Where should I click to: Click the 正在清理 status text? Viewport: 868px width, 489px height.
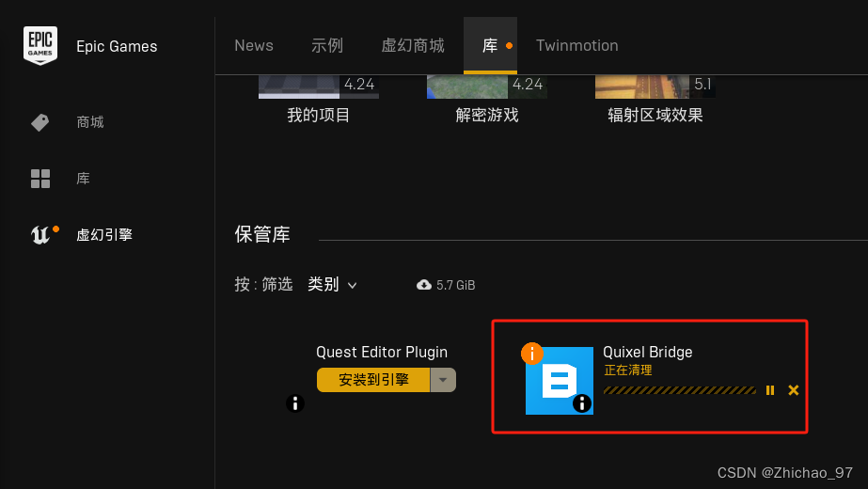(628, 370)
